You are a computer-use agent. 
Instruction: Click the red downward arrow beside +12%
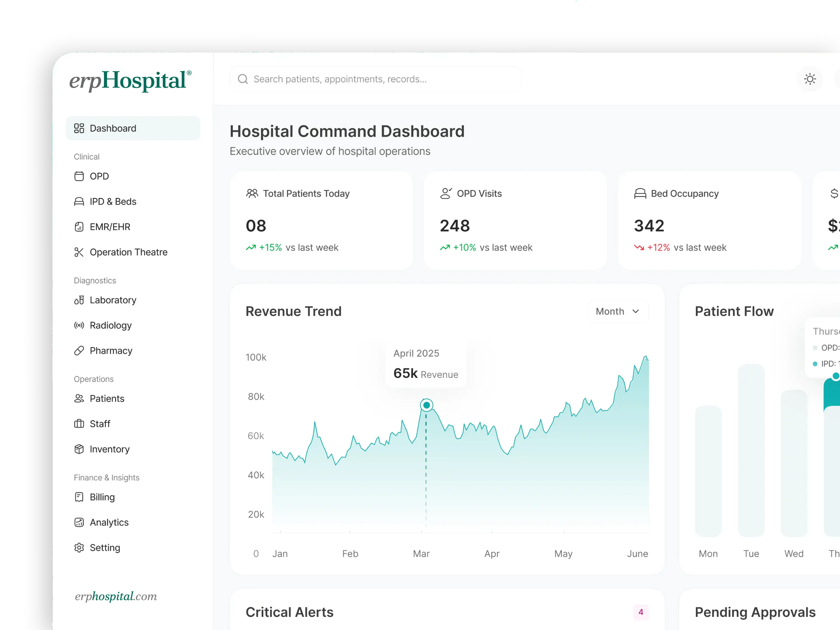(x=639, y=248)
